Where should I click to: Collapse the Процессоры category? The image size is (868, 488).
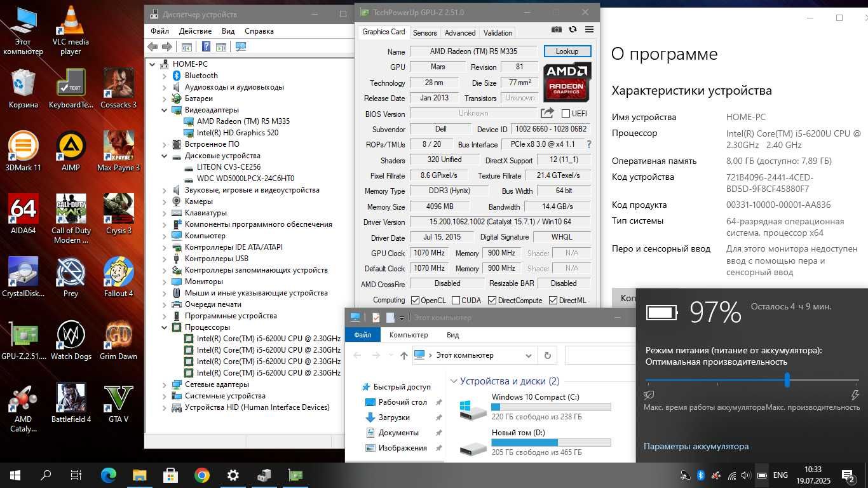[x=164, y=327]
